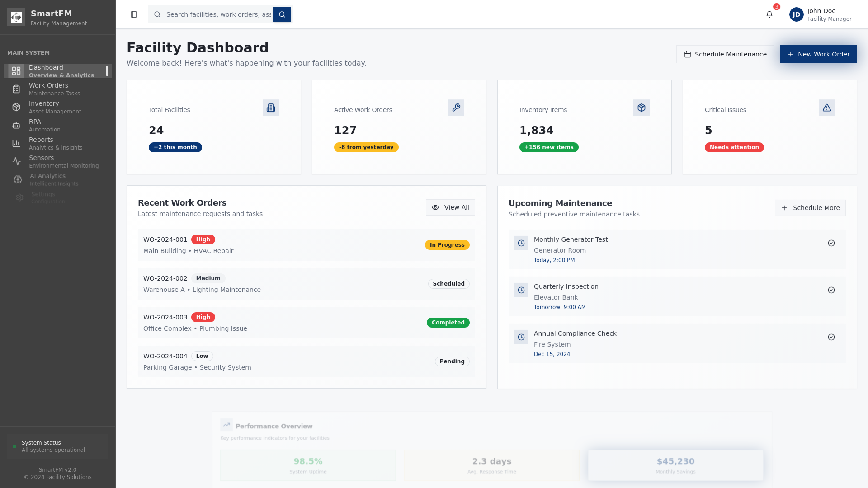Image resolution: width=868 pixels, height=488 pixels.
Task: Click clock icon for Monthly Generator Test
Action: [x=521, y=243]
